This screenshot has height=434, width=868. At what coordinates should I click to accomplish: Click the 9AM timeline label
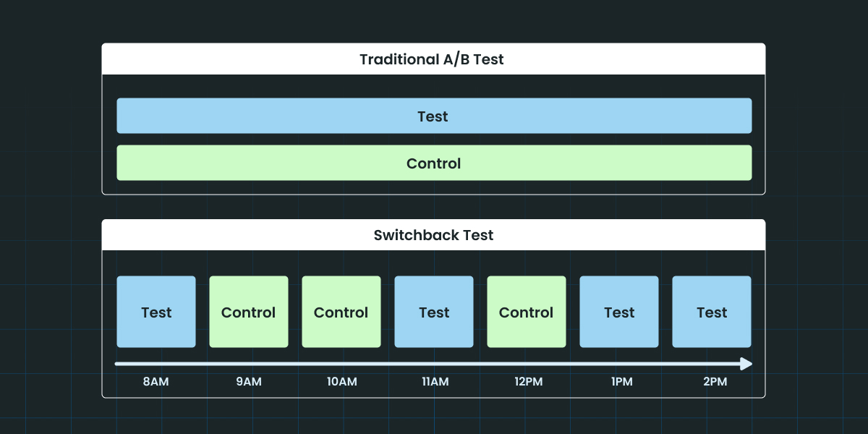[x=249, y=382]
